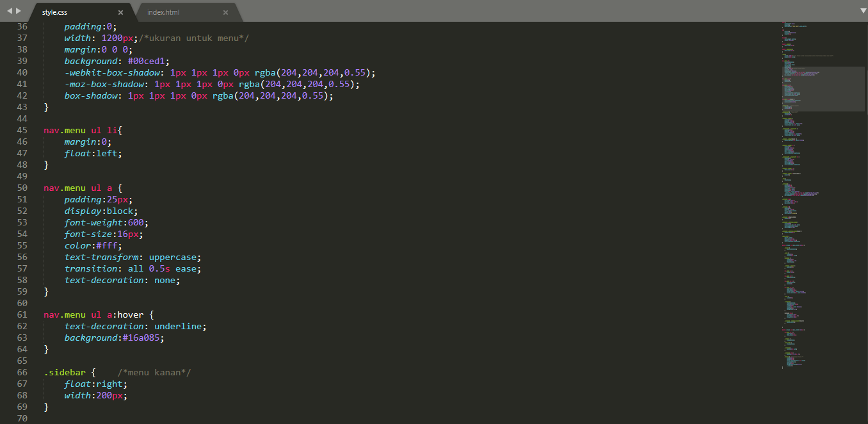Close the style.css tab
This screenshot has height=424, width=868.
coord(119,11)
